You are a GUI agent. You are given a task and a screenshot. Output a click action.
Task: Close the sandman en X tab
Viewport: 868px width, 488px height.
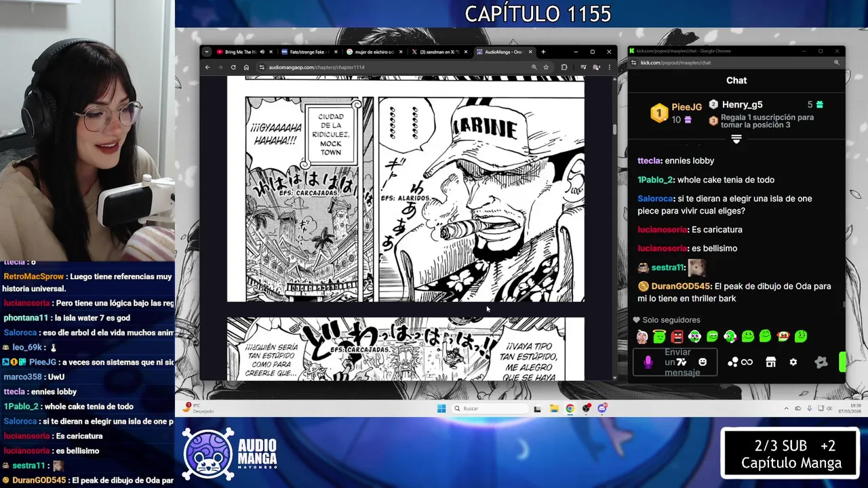466,52
